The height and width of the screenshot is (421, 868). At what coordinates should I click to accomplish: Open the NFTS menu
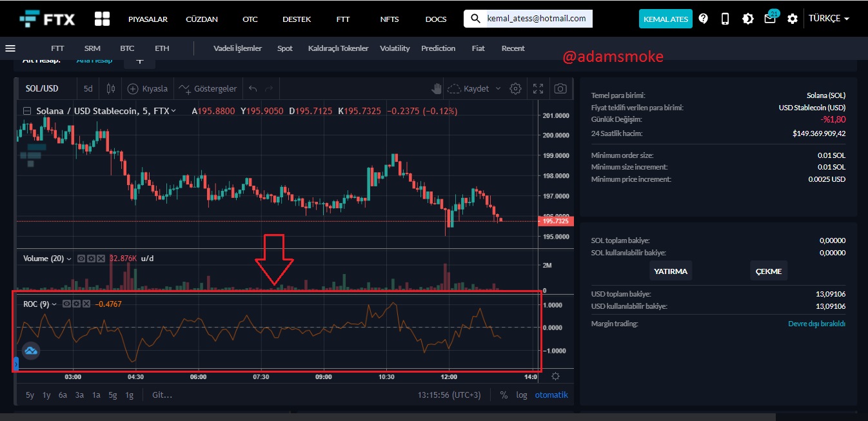(390, 19)
